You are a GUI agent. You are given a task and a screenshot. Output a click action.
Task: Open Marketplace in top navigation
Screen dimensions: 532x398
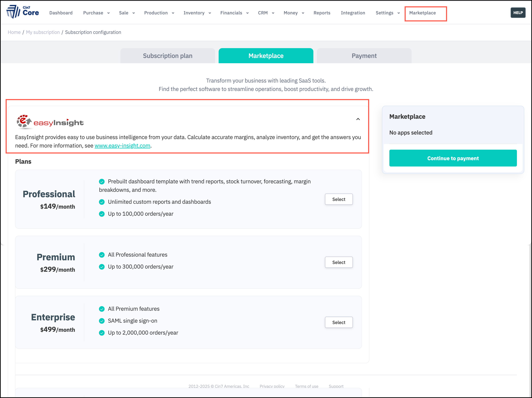pos(422,13)
